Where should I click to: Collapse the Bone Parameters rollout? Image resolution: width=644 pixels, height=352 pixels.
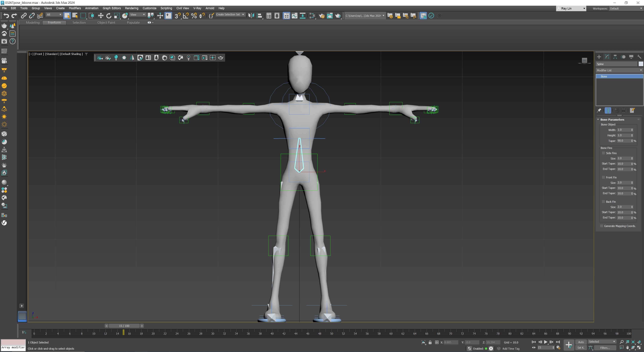(612, 120)
